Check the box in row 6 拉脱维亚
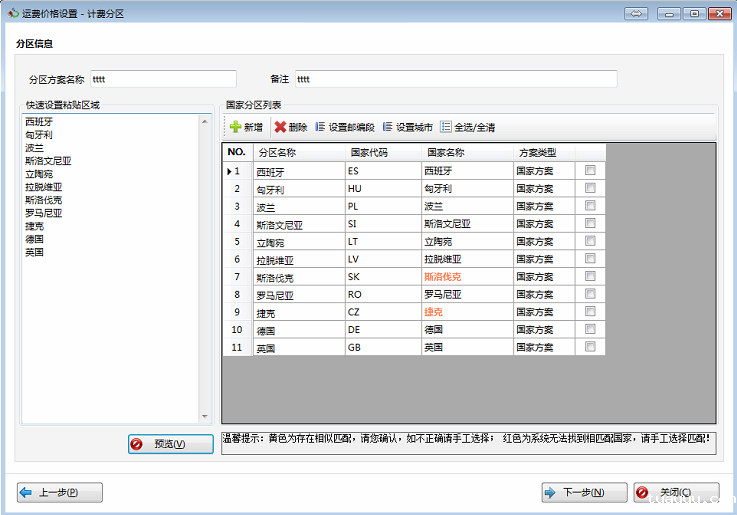This screenshot has height=515, width=737. pyautogui.click(x=590, y=258)
